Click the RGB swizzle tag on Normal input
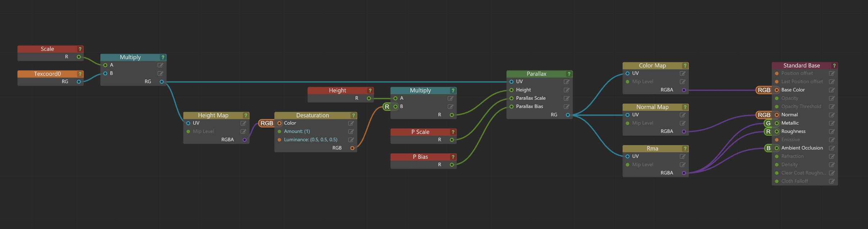This screenshot has width=868, height=229. click(x=764, y=115)
